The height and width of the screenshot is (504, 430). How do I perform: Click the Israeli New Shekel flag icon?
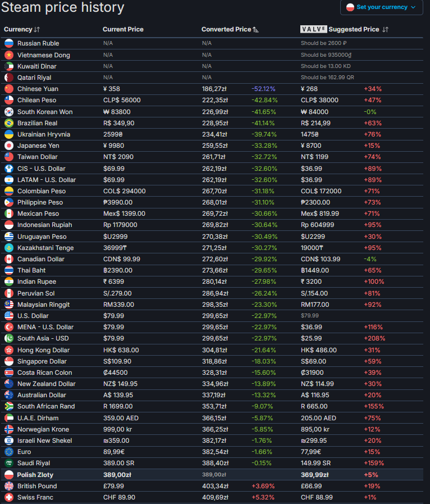9,441
